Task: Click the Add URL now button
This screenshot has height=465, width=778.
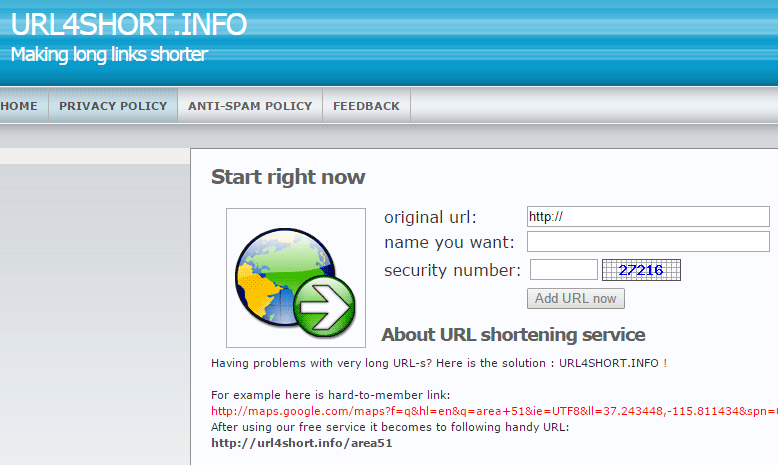Action: (576, 298)
